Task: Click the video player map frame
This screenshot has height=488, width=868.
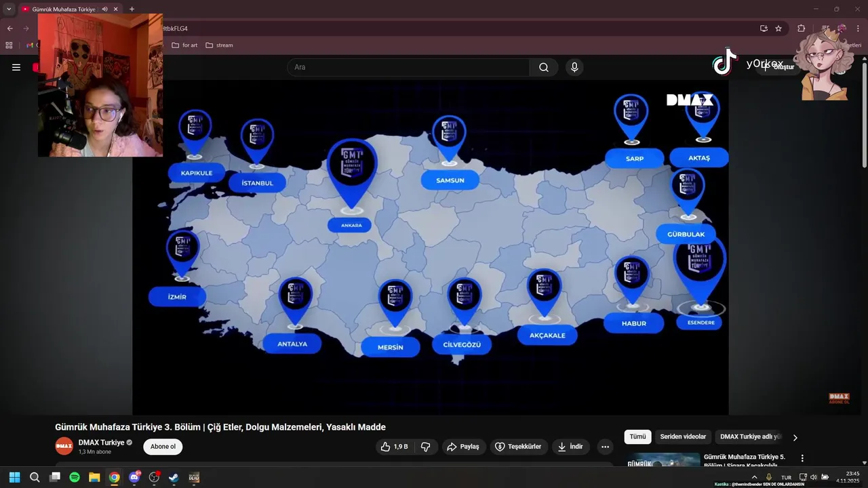Action: (430, 248)
